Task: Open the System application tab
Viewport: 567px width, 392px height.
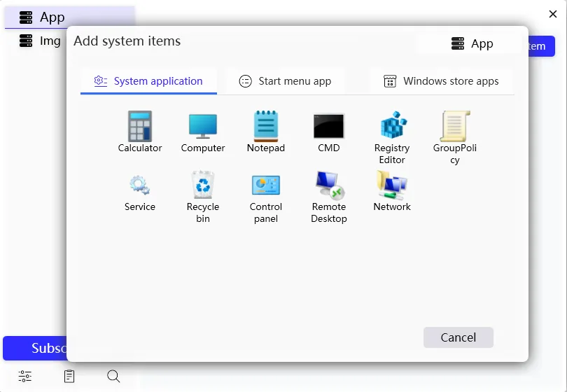Action: (x=148, y=81)
